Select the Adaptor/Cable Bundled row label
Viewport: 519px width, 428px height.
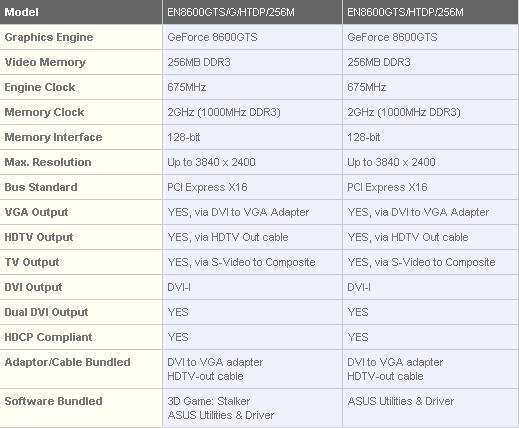pyautogui.click(x=67, y=362)
